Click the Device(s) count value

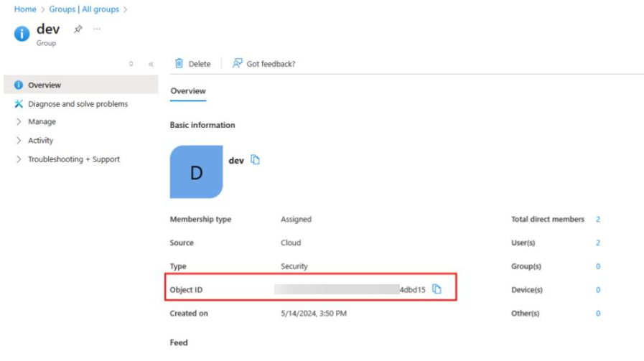[598, 290]
